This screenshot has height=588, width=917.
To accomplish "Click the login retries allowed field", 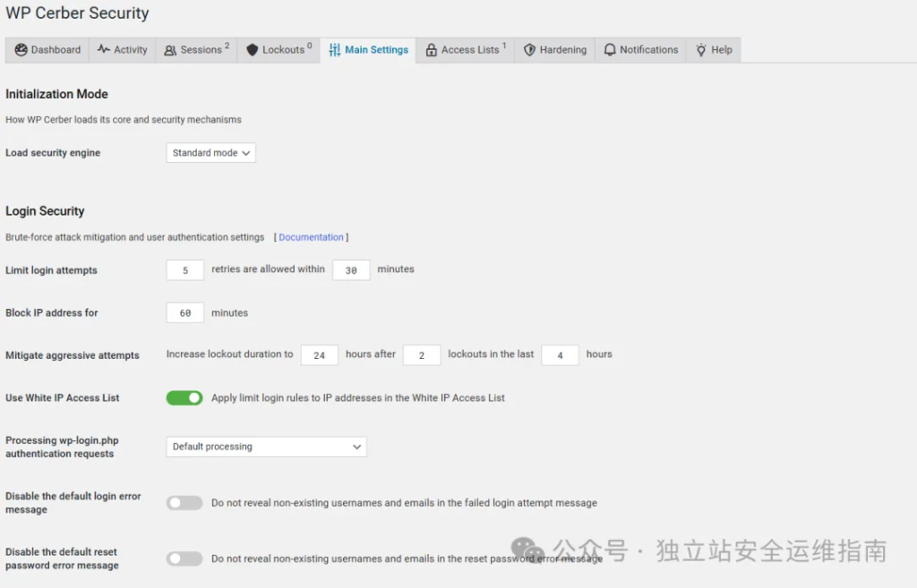I will [x=184, y=270].
